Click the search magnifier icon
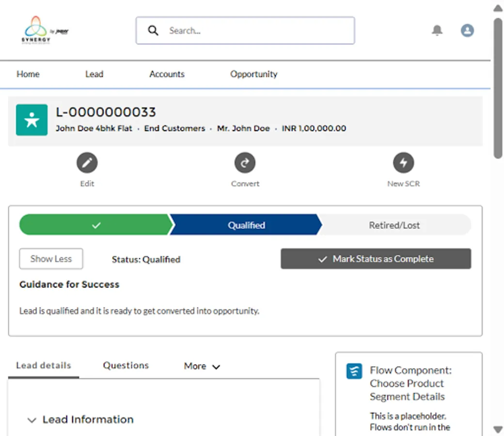This screenshot has width=504, height=436. 153,30
